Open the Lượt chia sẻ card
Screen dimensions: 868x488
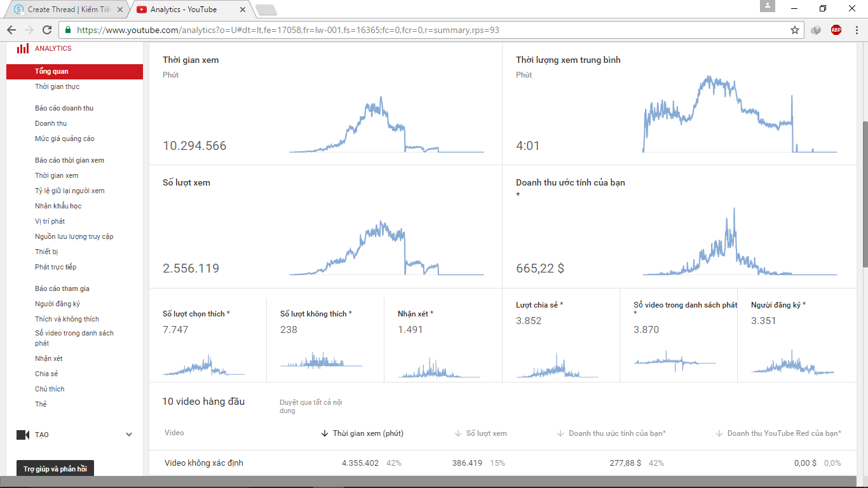tap(561, 335)
